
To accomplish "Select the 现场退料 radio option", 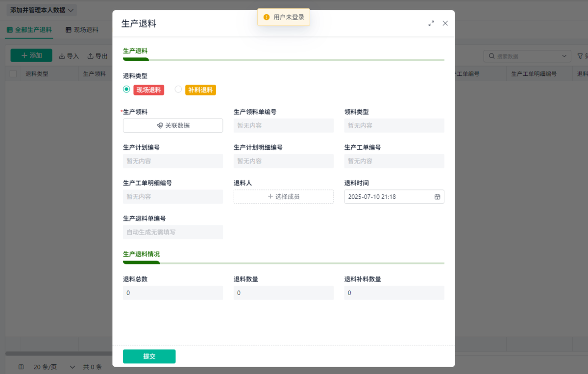I will tap(126, 89).
